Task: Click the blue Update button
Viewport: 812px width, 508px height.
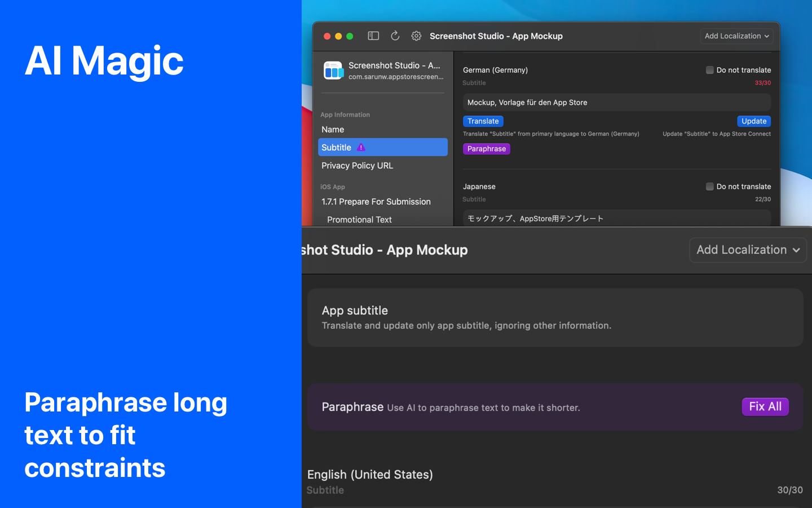Action: (x=754, y=121)
